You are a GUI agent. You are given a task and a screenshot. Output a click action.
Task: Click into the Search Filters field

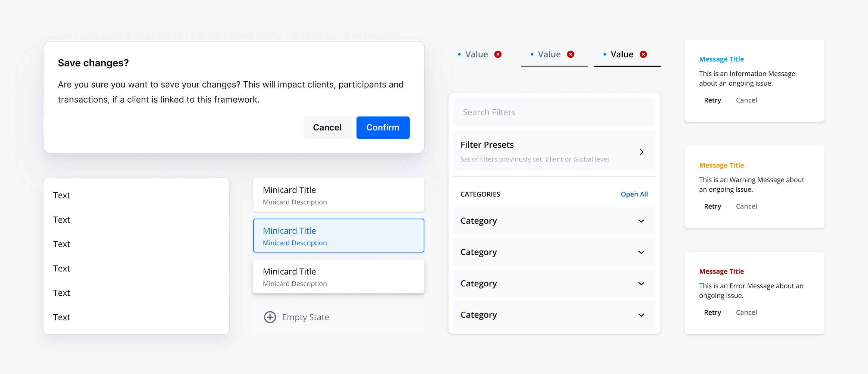pos(554,112)
